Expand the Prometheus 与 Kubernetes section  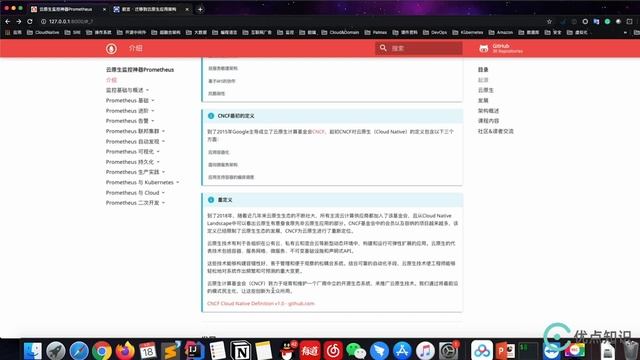click(x=143, y=182)
